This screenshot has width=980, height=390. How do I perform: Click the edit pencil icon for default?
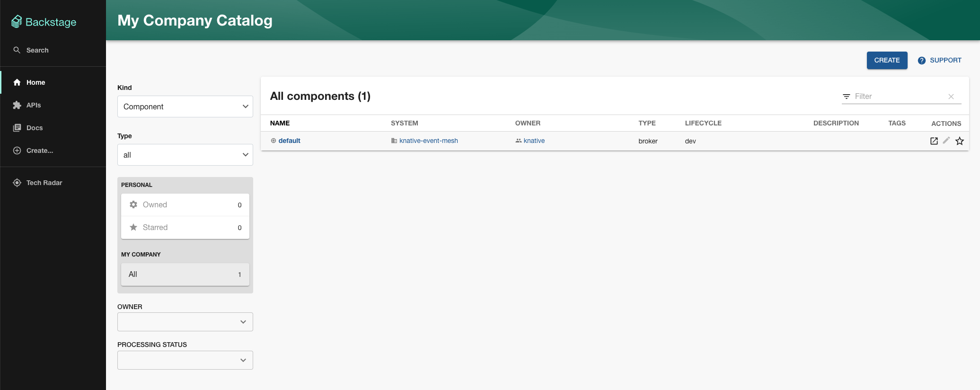pos(946,141)
